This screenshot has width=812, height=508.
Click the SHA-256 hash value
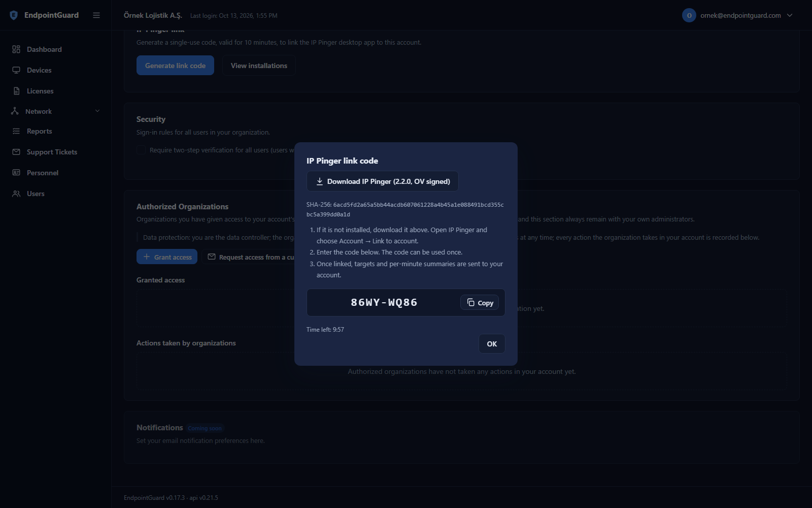coord(405,209)
